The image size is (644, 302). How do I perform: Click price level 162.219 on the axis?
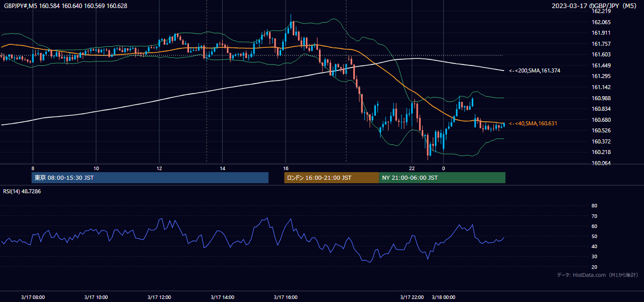pos(601,12)
